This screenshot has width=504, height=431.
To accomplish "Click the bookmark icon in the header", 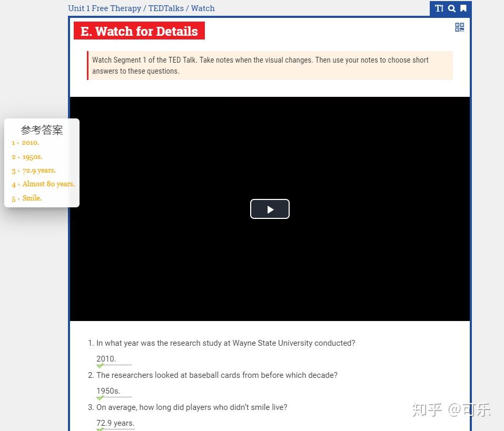I will [x=463, y=8].
